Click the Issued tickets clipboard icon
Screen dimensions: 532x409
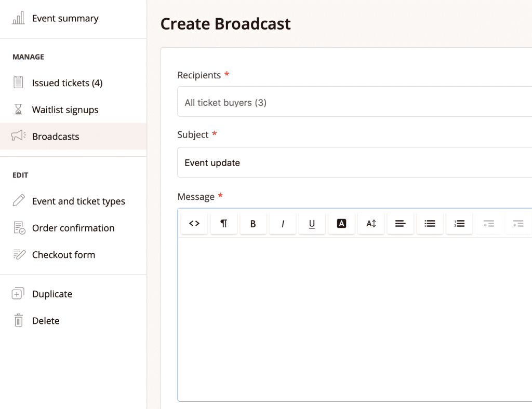18,83
